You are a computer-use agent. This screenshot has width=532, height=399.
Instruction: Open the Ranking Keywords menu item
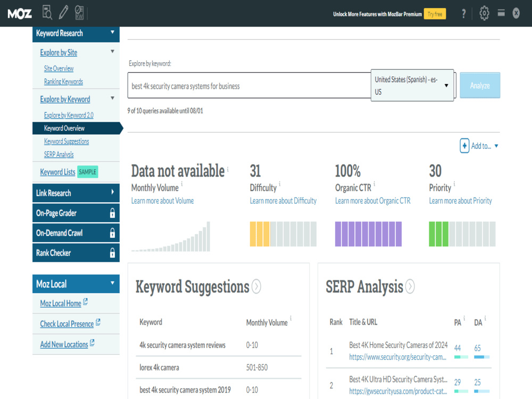(63, 81)
